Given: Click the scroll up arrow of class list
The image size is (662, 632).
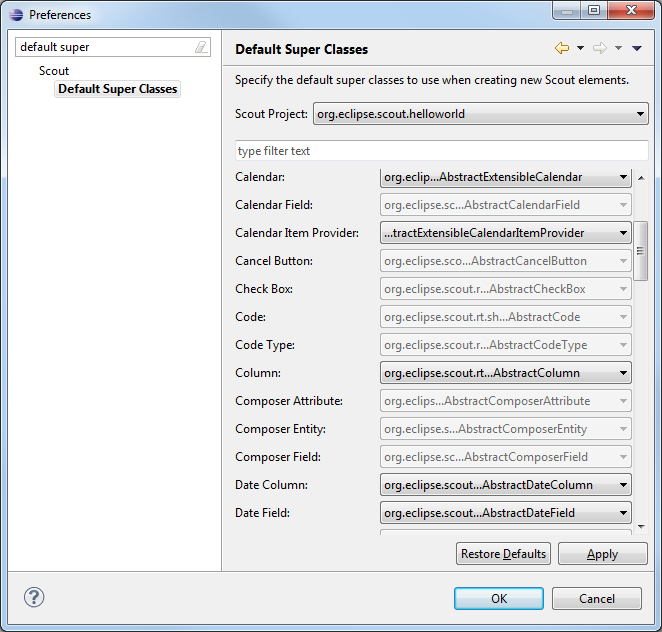Looking at the screenshot, I should (x=641, y=178).
